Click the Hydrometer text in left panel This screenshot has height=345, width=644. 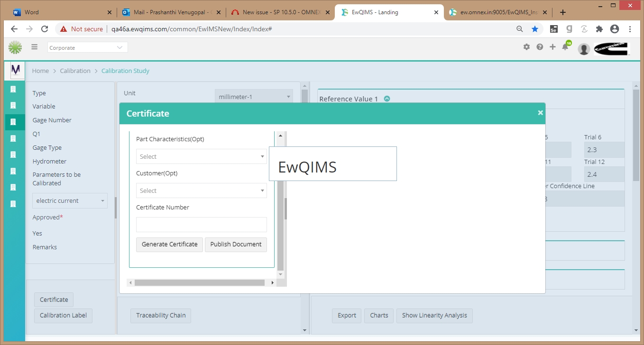click(x=50, y=162)
